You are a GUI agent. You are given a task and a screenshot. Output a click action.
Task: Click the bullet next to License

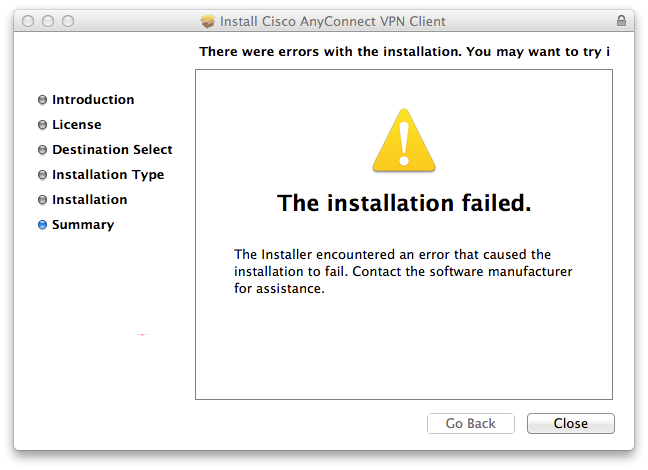[x=42, y=125]
